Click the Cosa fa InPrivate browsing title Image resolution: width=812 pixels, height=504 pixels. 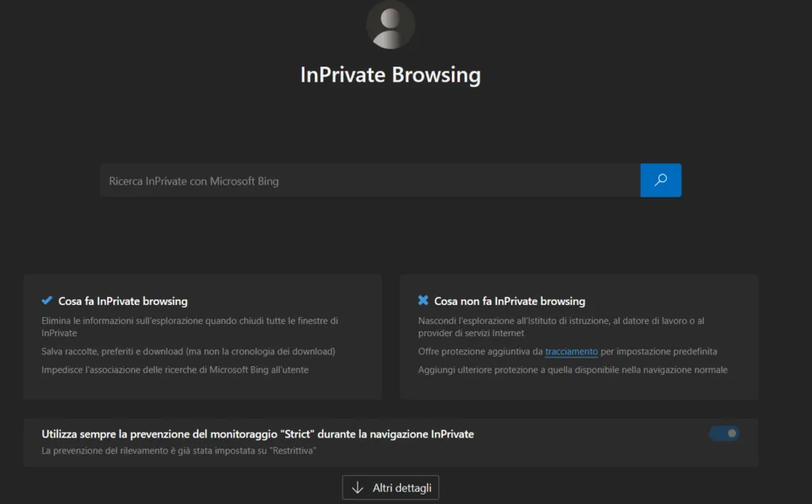click(123, 301)
